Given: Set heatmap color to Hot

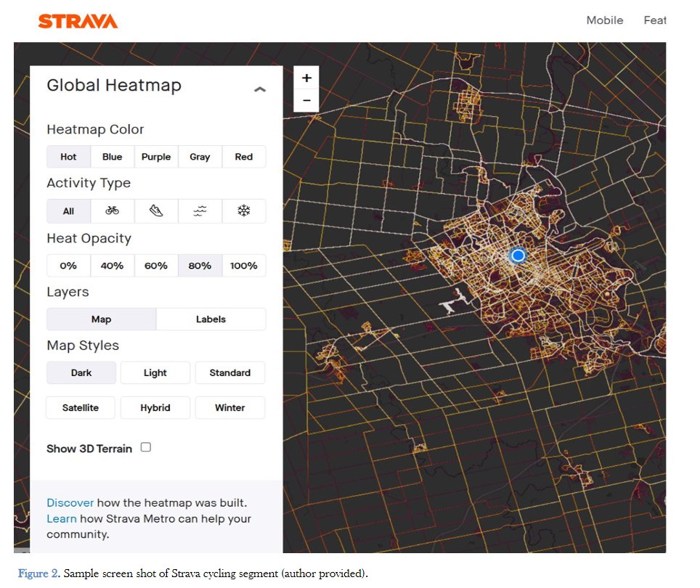Looking at the screenshot, I should tap(68, 157).
